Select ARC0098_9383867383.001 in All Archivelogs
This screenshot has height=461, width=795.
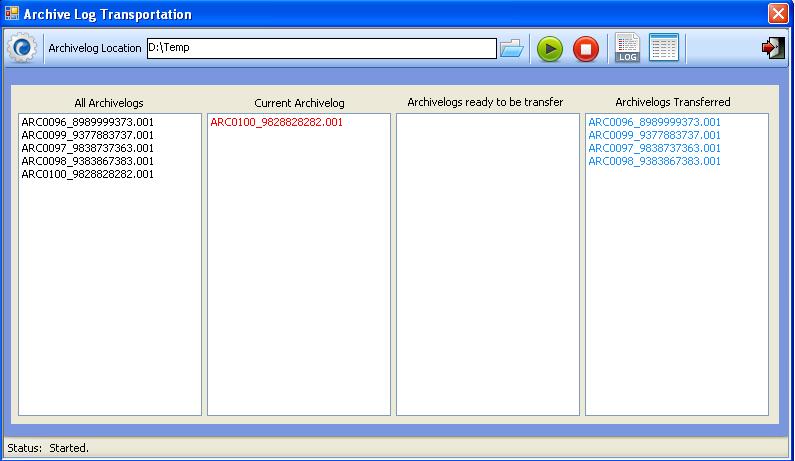click(x=87, y=161)
